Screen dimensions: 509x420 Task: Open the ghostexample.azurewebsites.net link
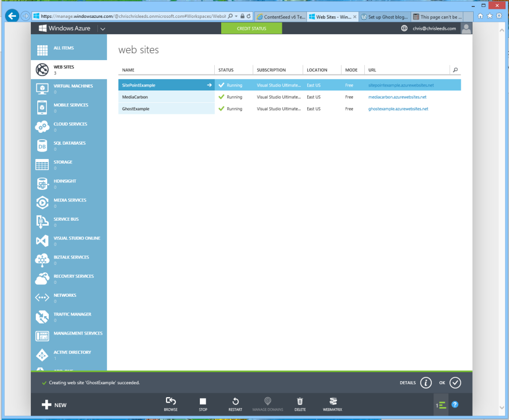click(x=398, y=109)
